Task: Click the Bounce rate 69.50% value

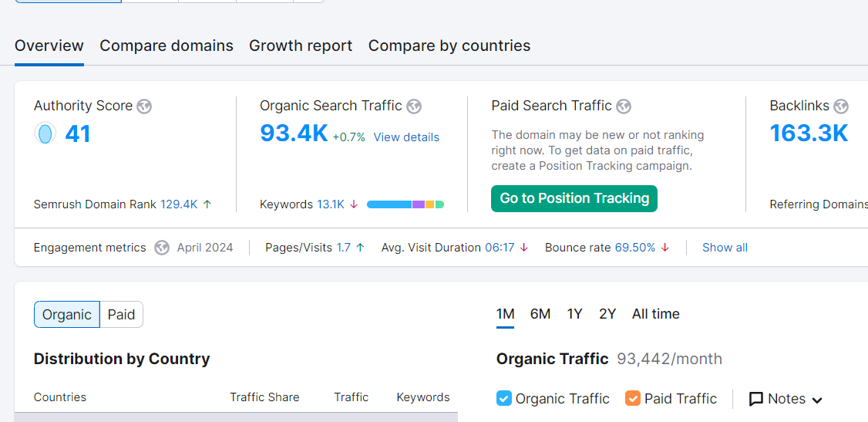Action: click(x=635, y=248)
